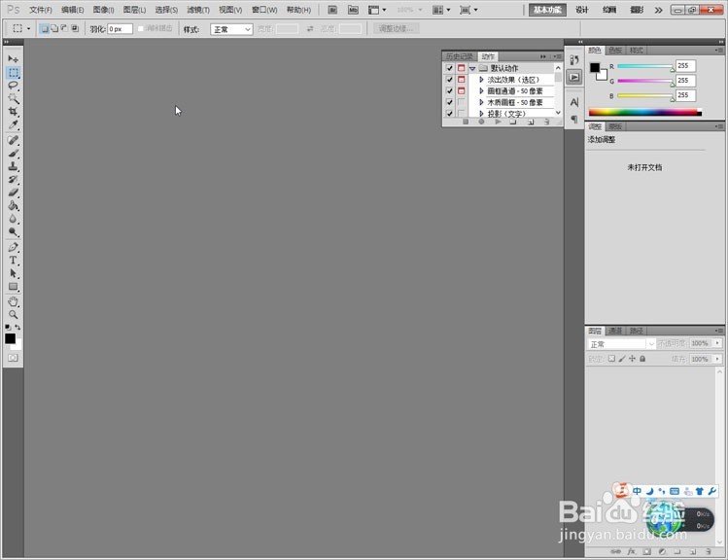728x560 pixels.
Task: Select the Quick Selection tool
Action: click(x=13, y=98)
